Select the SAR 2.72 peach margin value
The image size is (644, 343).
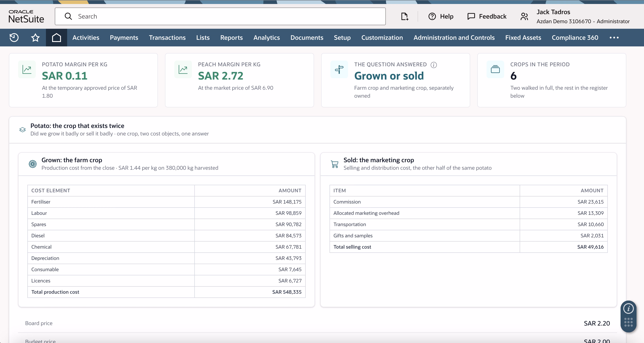(220, 76)
